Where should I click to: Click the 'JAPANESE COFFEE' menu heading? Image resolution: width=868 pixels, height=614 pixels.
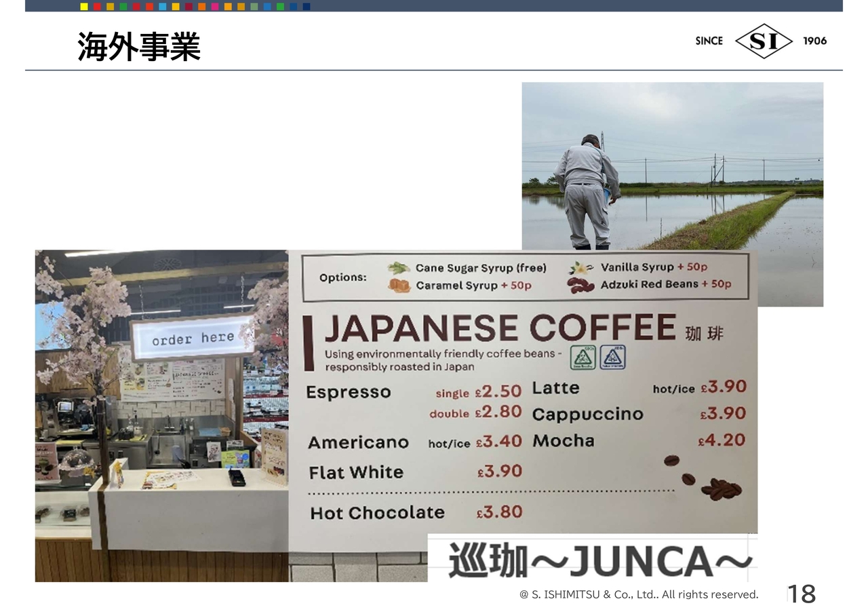point(500,328)
